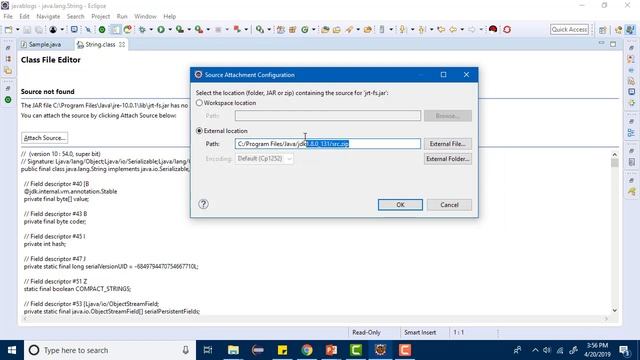This screenshot has width=640, height=360.
Task: Click the New Java Class green C icon
Action: [304, 29]
